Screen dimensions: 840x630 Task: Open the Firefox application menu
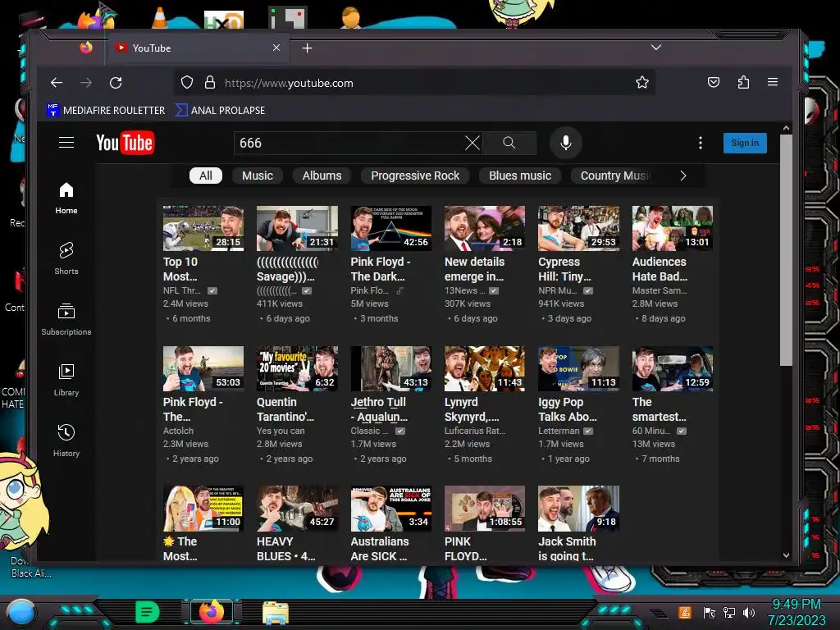[x=773, y=82]
